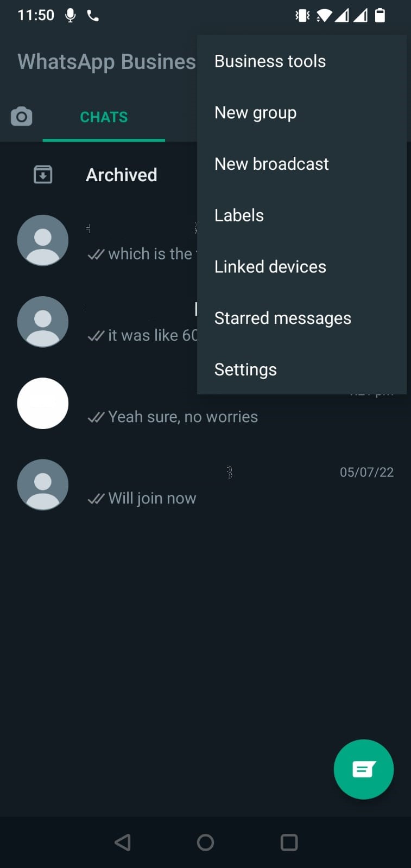Click the Archived box icon
411x868 pixels.
tap(43, 175)
